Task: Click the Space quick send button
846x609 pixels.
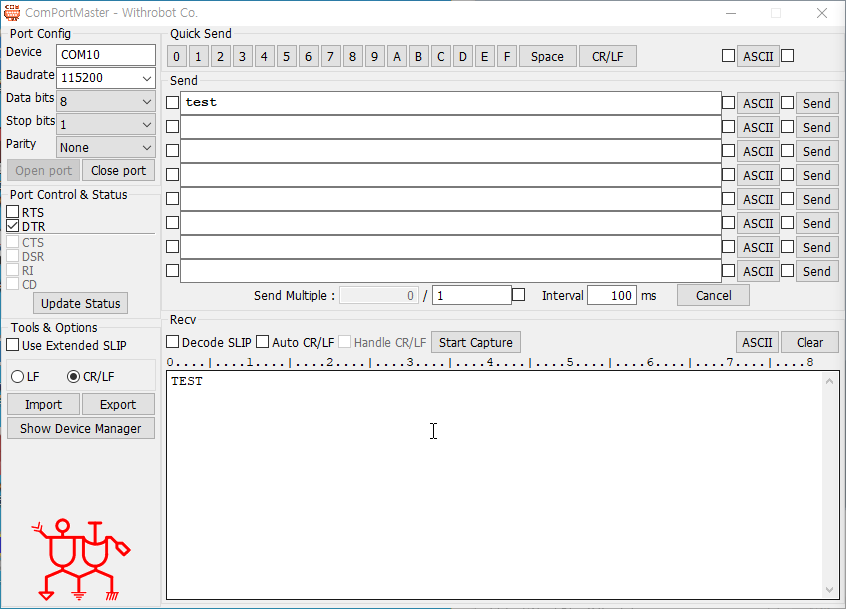Action: click(x=547, y=57)
